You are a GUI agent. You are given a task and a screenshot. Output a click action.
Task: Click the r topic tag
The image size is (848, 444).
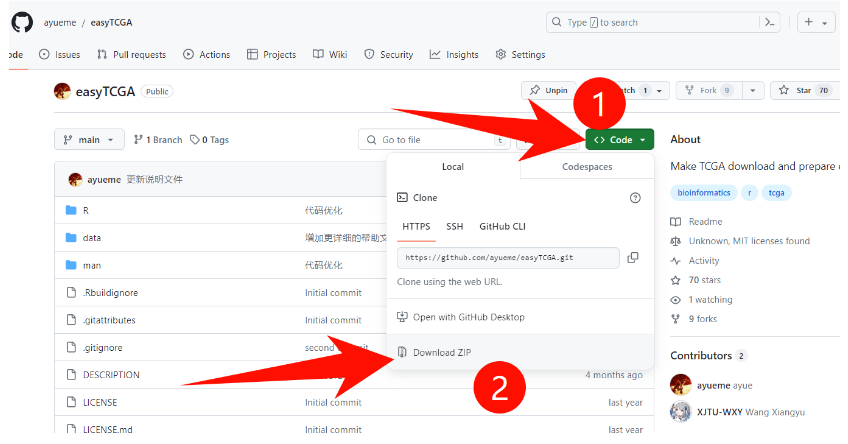[x=749, y=193]
